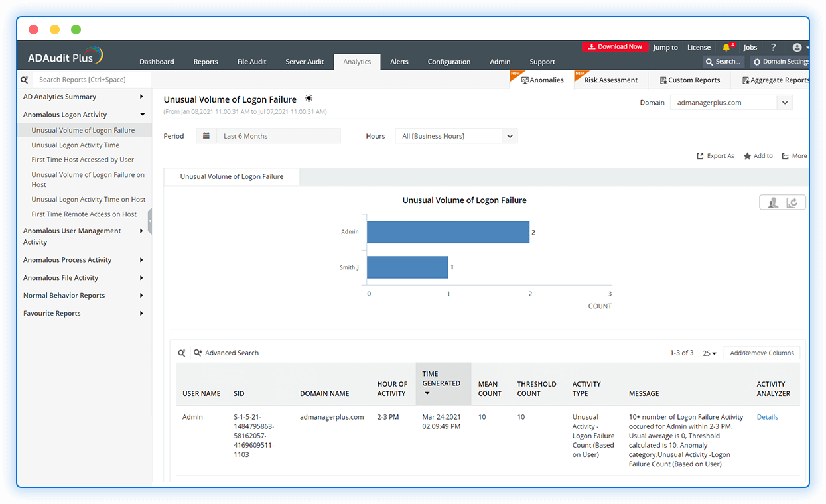Click the Advanced Search icon
Viewport: 826px width, 504px height.
tap(197, 352)
